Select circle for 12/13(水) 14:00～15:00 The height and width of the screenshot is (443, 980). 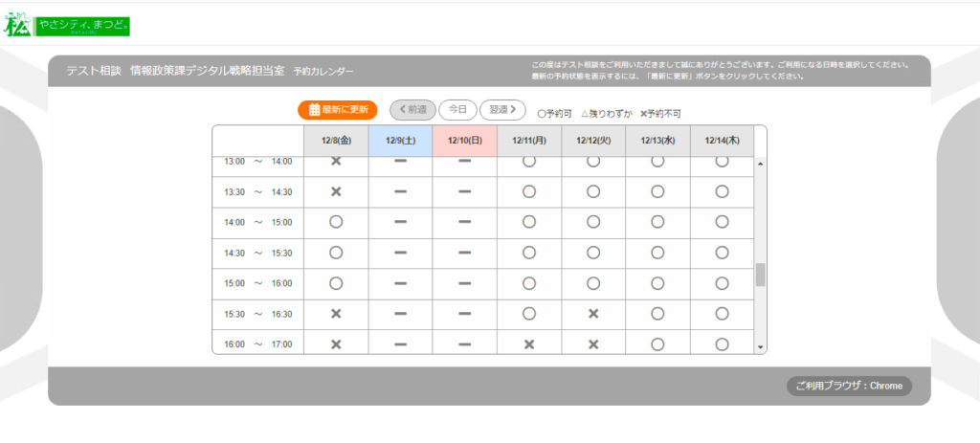coord(657,222)
